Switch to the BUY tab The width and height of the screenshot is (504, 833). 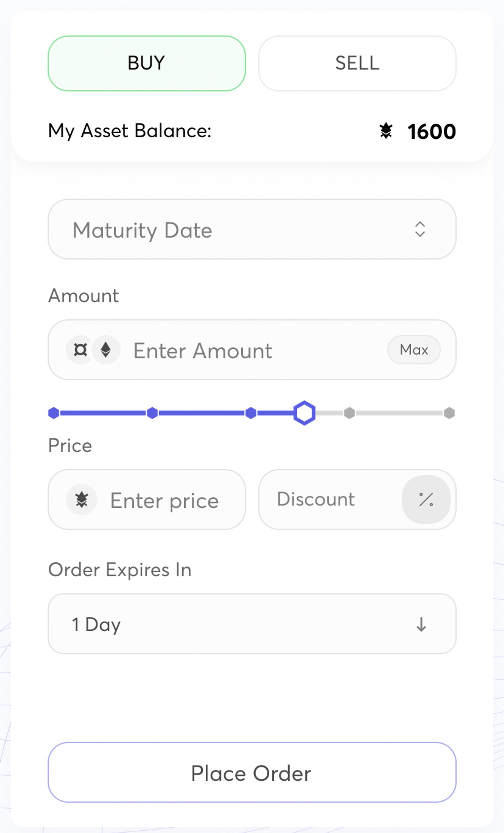(x=147, y=63)
